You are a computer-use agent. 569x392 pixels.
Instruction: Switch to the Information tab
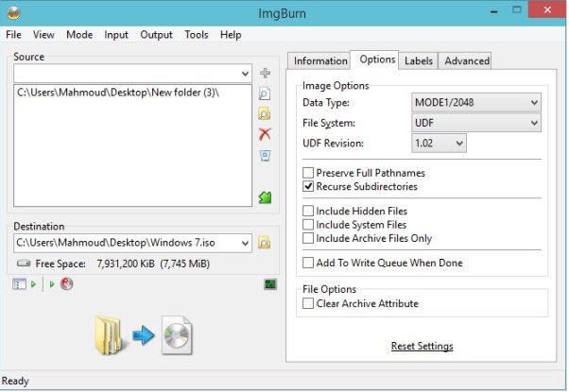click(319, 60)
